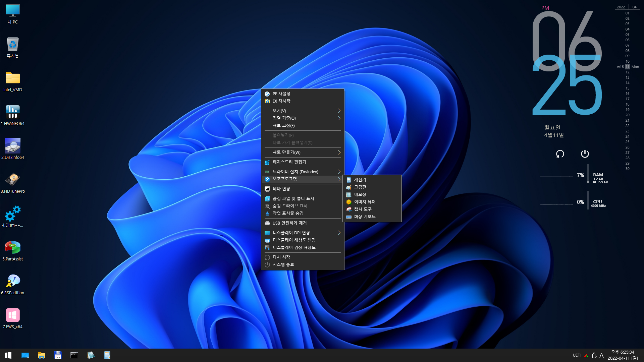Launch 캡처 도구 from the submenu
Screen dimensions: 644x362
372,209
